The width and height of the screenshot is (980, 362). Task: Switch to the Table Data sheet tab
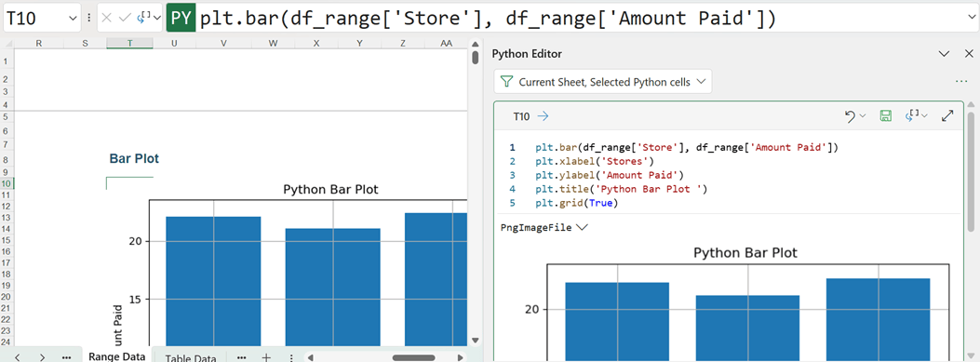coord(191,357)
